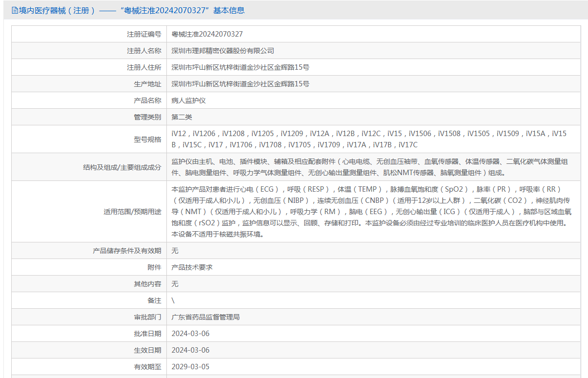Click the backslash value in 备注 row
Viewport: 588px width, 378px height.
(173, 300)
